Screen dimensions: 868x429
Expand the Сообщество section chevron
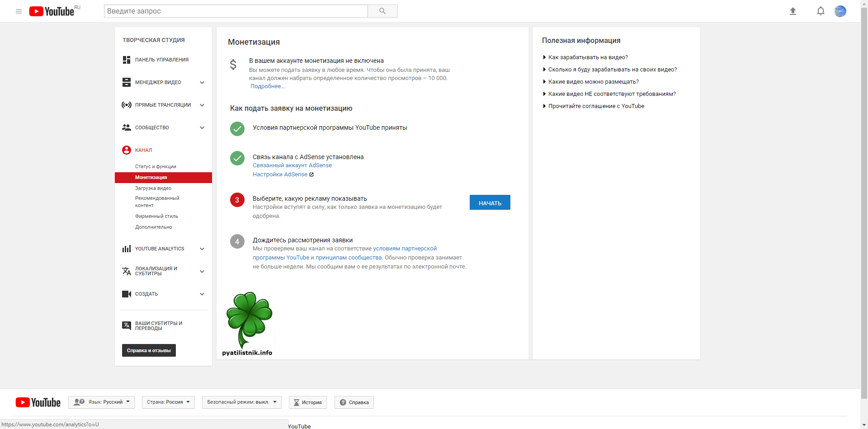(202, 127)
